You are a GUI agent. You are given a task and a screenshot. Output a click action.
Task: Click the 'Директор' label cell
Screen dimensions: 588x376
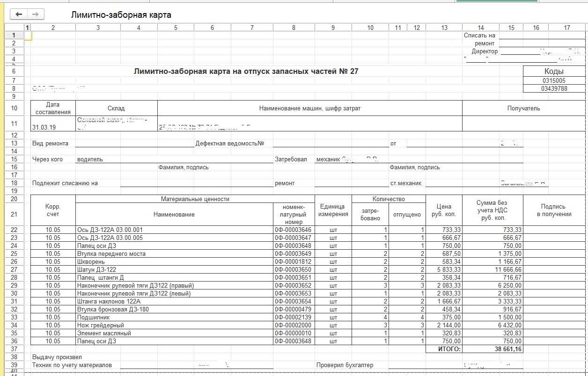(x=485, y=51)
